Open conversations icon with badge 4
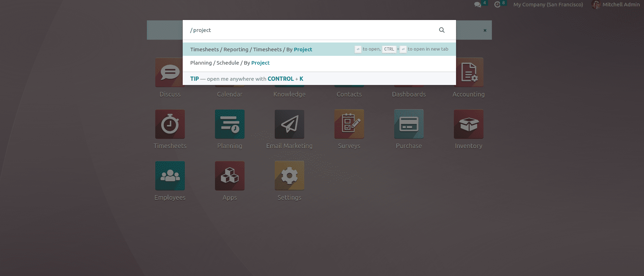 coord(478,5)
